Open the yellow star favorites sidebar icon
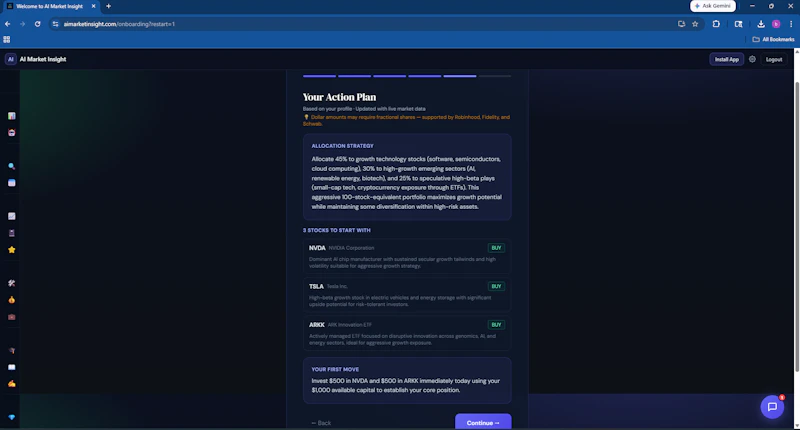The width and height of the screenshot is (800, 430). 12,250
